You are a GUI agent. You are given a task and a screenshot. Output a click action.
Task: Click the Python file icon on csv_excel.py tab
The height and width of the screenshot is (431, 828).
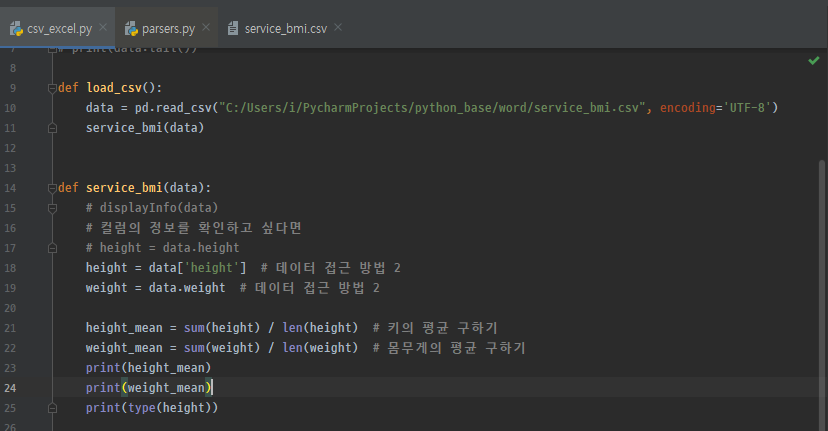pyautogui.click(x=16, y=29)
